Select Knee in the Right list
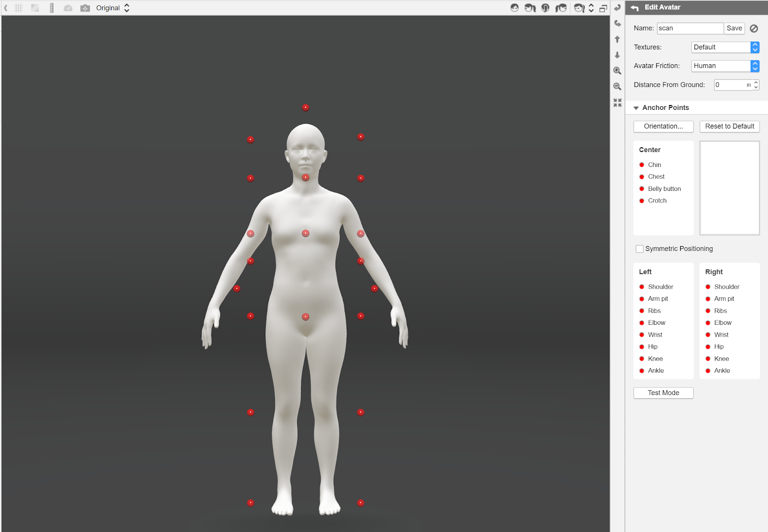768x532 pixels. point(721,359)
